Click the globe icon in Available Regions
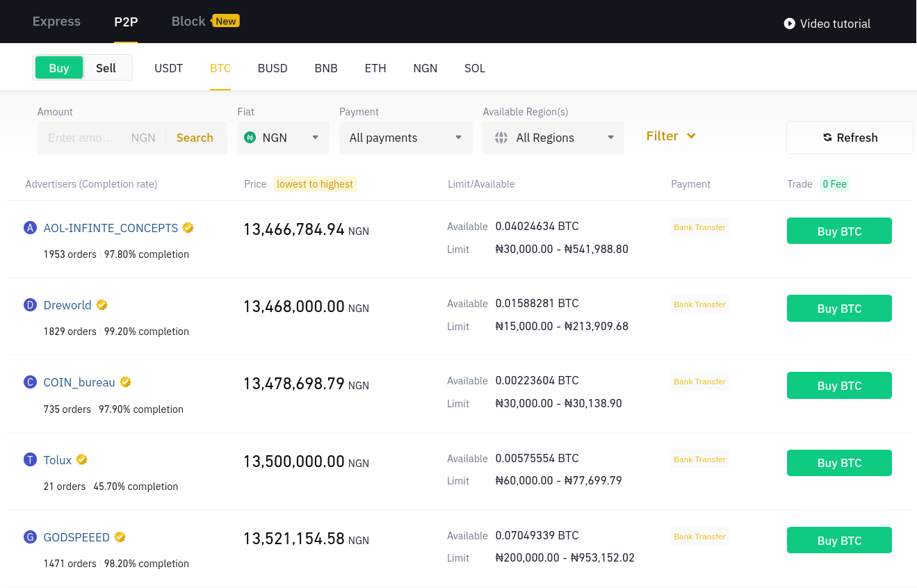 [x=501, y=138]
